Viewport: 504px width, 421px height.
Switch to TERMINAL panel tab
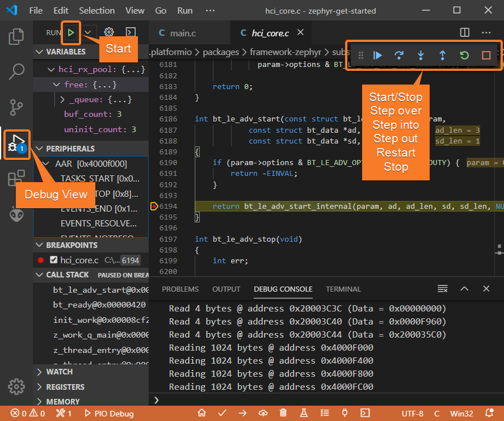tap(343, 289)
